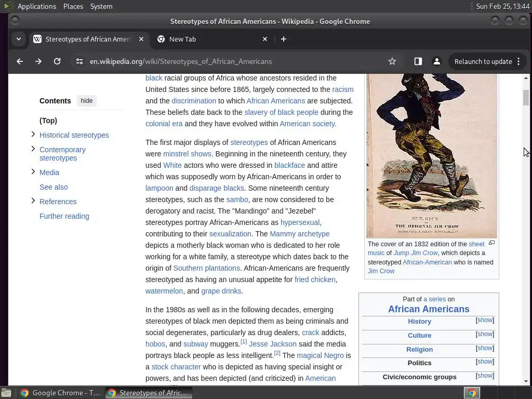The width and height of the screenshot is (532, 399).
Task: Show Civic/economic groups section
Action: point(485,376)
